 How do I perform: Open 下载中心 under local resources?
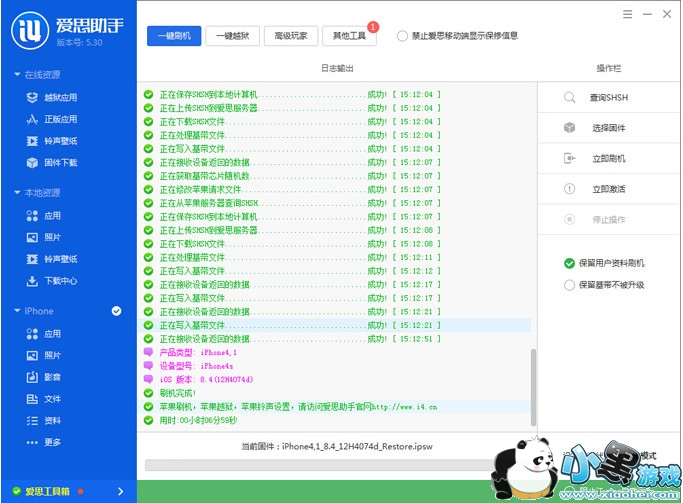coord(60,281)
